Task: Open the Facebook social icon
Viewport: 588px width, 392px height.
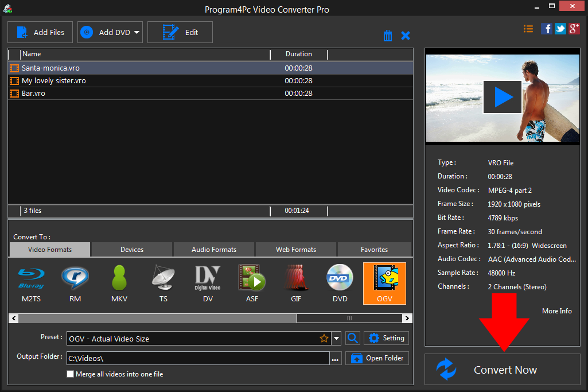Action: (547, 29)
